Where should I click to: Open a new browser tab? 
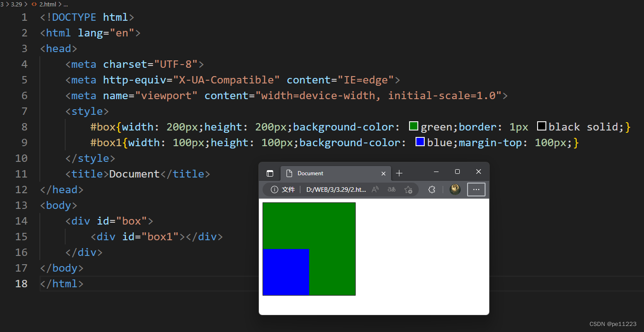[x=399, y=173]
